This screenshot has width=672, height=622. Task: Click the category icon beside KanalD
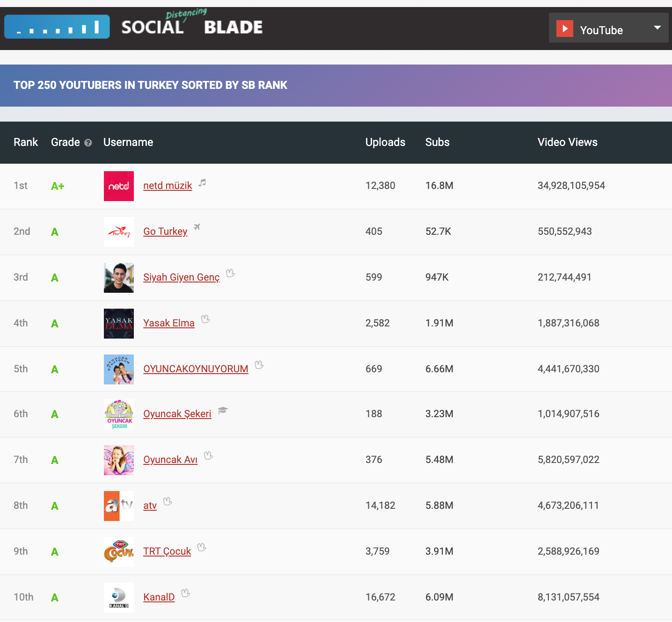tap(185, 593)
